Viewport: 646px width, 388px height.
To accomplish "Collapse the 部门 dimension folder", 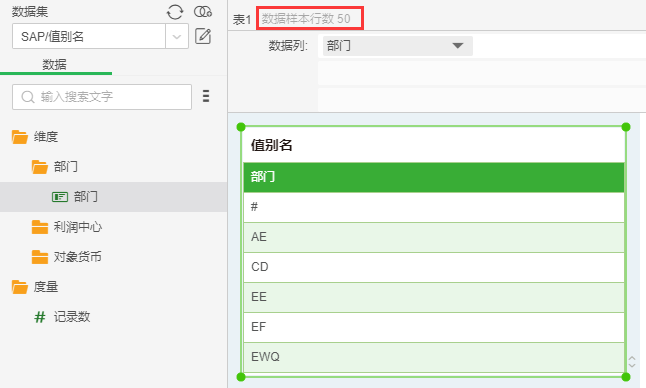I will pos(66,166).
